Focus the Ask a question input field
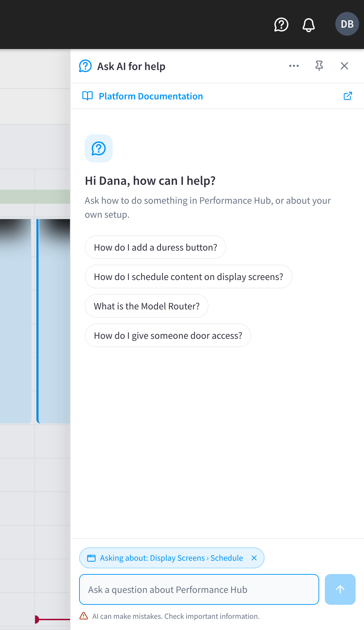 click(x=199, y=589)
